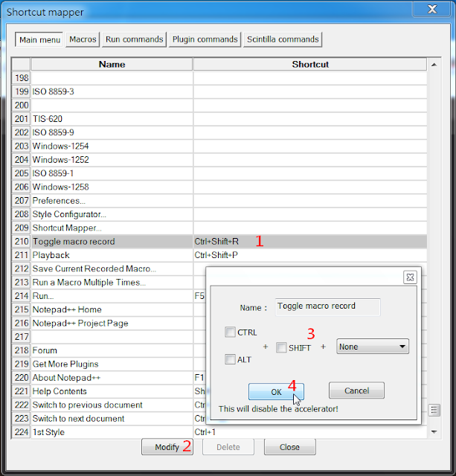Select the Notepad++ Project Page row
This screenshot has width=456, height=476.
pyautogui.click(x=109, y=323)
